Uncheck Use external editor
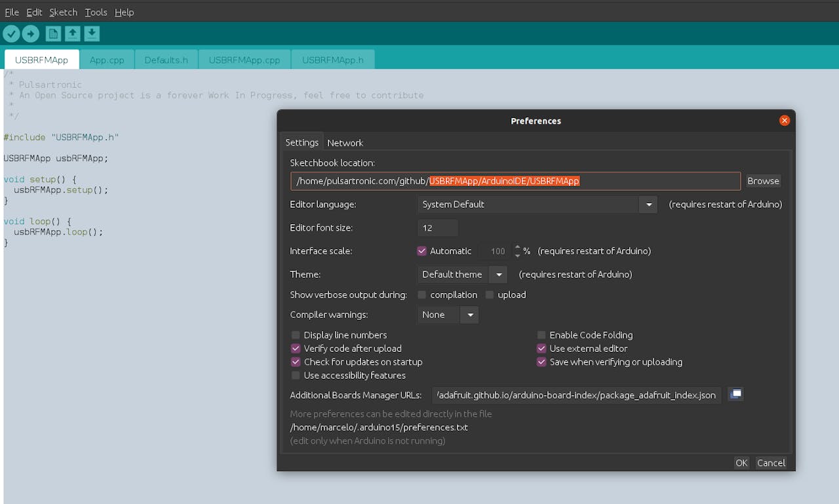The height and width of the screenshot is (504, 839). point(541,349)
